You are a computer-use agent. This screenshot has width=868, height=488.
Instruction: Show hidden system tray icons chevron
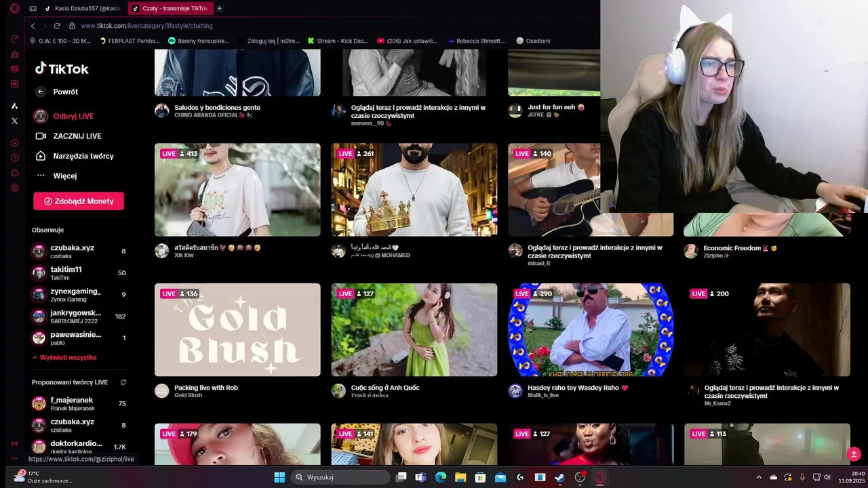759,477
